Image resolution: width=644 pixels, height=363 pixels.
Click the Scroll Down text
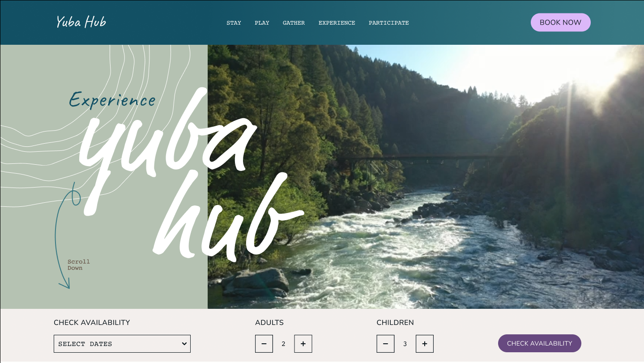click(79, 265)
